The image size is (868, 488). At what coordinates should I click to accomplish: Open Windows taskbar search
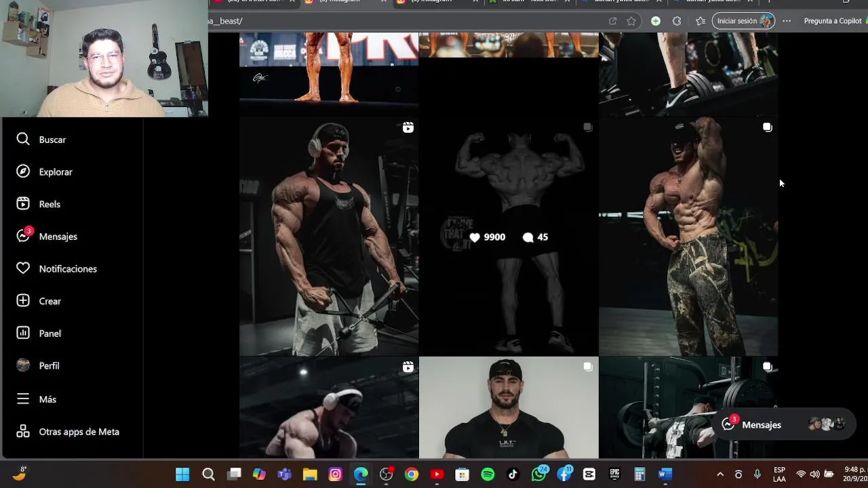click(x=208, y=474)
